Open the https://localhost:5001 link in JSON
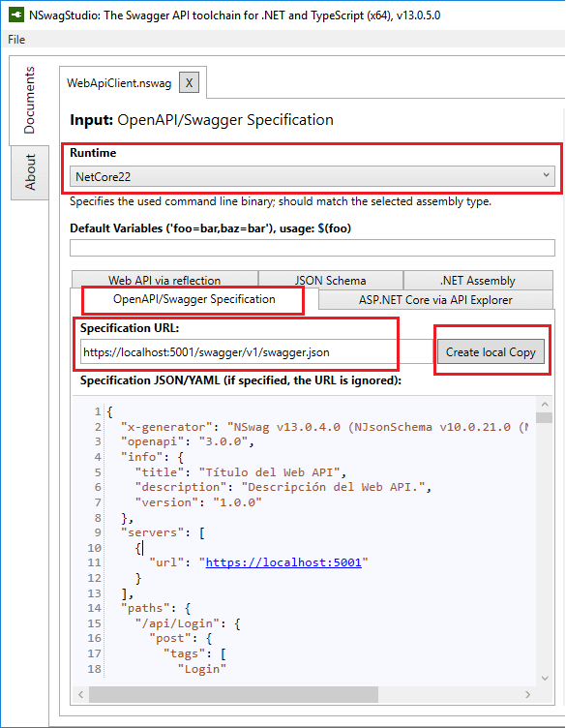Viewport: 566px width, 728px height. click(283, 562)
